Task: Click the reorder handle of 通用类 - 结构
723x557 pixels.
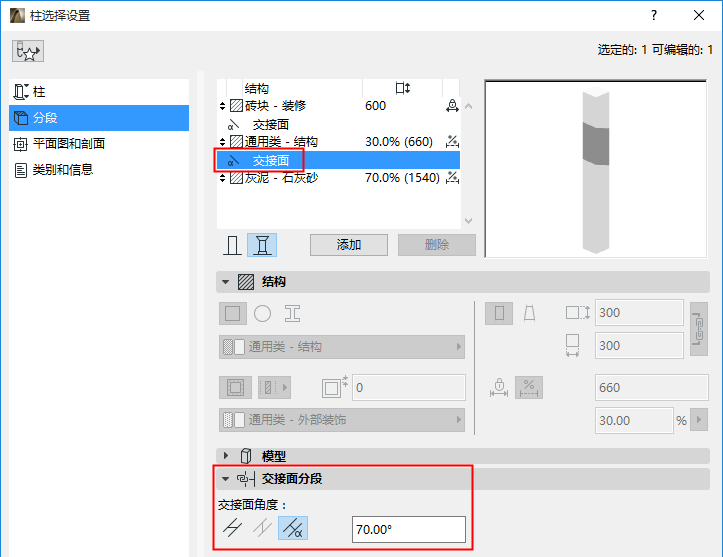Action: 222,142
